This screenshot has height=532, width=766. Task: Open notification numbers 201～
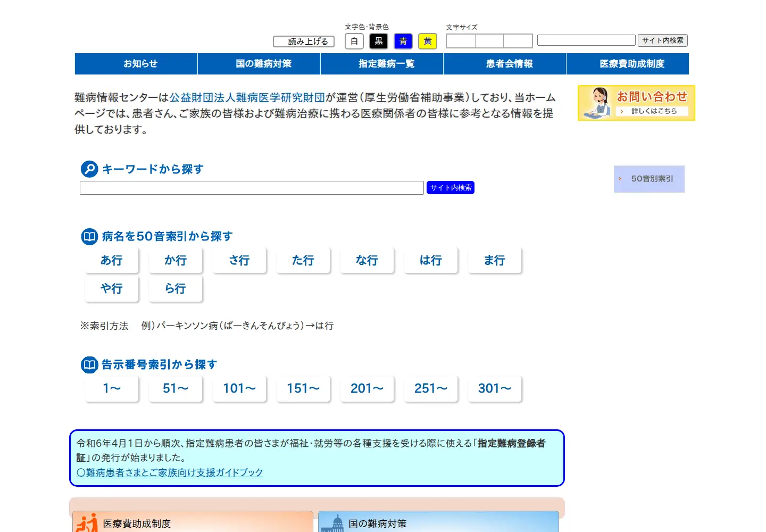click(x=367, y=388)
